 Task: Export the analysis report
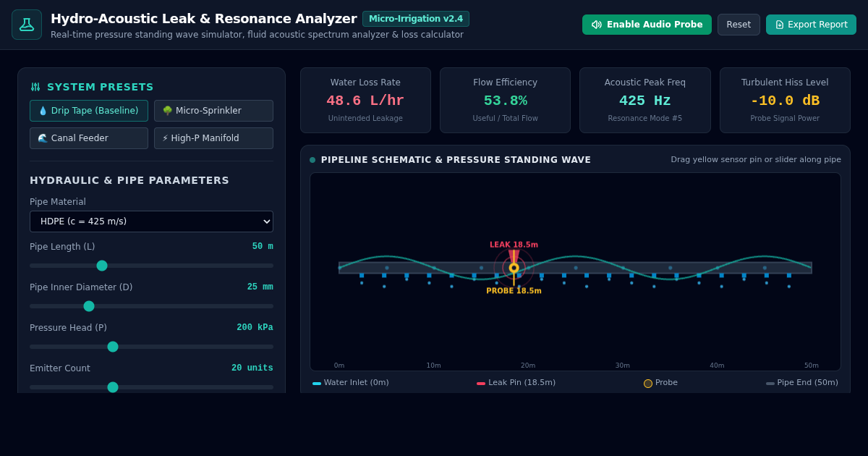(811, 25)
